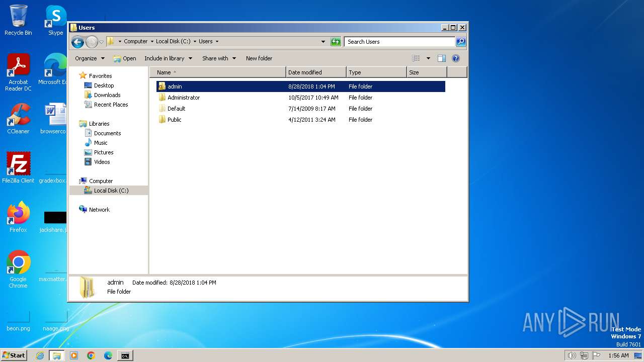
Task: Open Action Center flag icon
Action: click(x=596, y=355)
